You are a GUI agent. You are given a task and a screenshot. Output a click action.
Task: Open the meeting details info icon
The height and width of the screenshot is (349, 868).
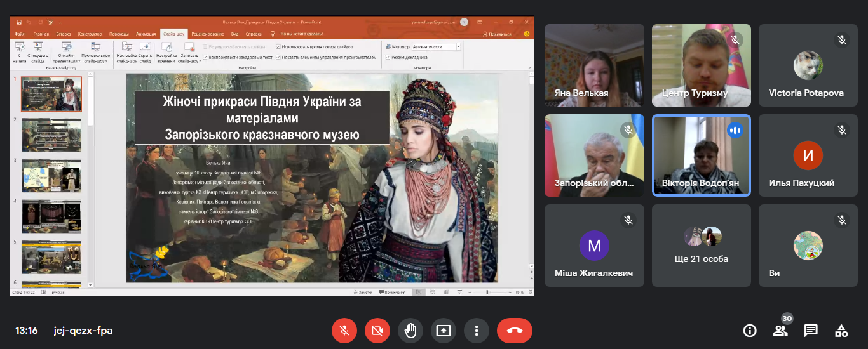(x=750, y=331)
